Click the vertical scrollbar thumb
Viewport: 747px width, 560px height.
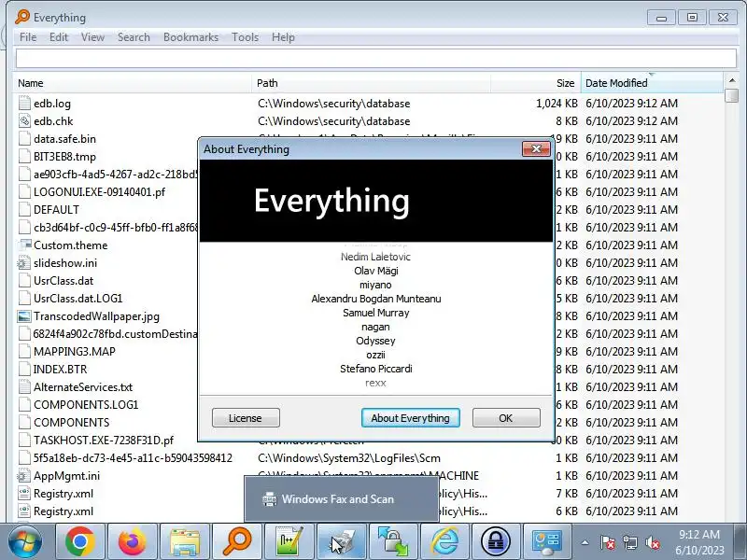(x=731, y=95)
